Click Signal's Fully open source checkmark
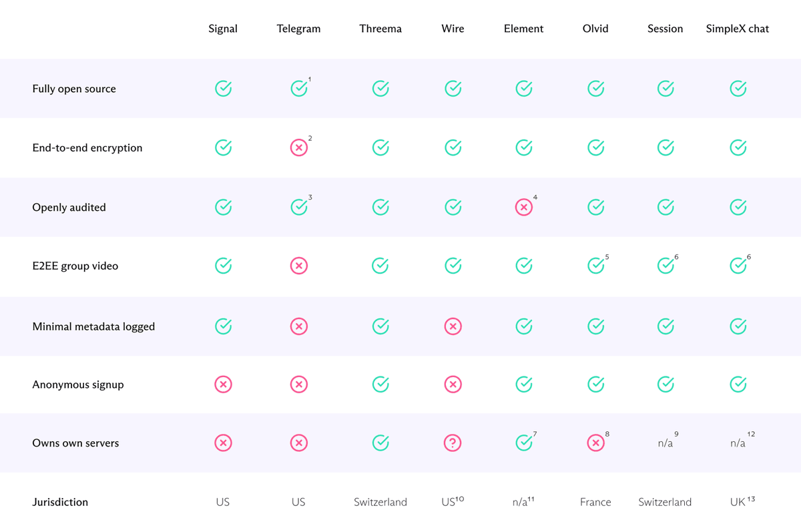The image size is (801, 532). point(223,89)
